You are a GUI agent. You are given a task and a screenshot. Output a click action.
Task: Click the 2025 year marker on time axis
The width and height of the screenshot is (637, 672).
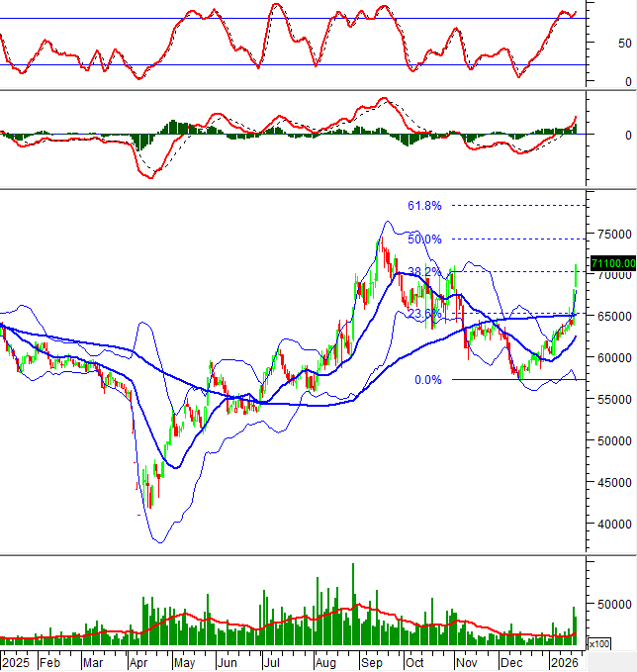(x=15, y=662)
